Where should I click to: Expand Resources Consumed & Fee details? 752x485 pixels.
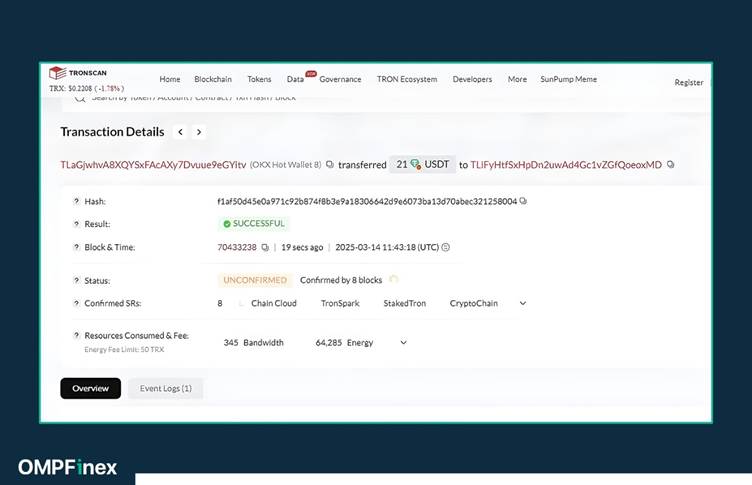(x=403, y=342)
